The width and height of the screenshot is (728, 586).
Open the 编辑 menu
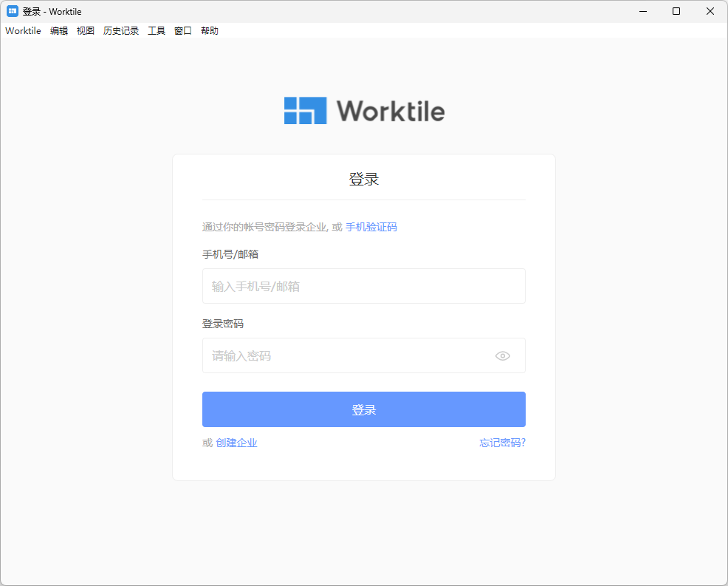tap(58, 30)
